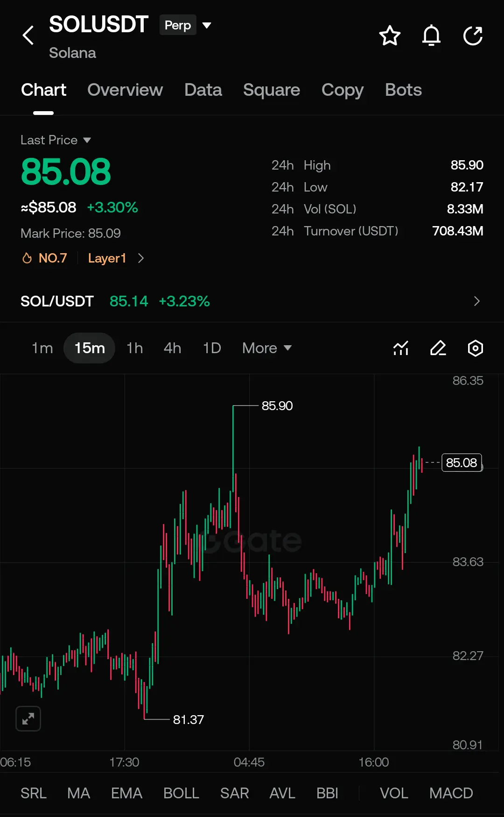Screen dimensions: 504x817
Task: Open chart settings hexagon icon
Action: pyautogui.click(x=475, y=348)
